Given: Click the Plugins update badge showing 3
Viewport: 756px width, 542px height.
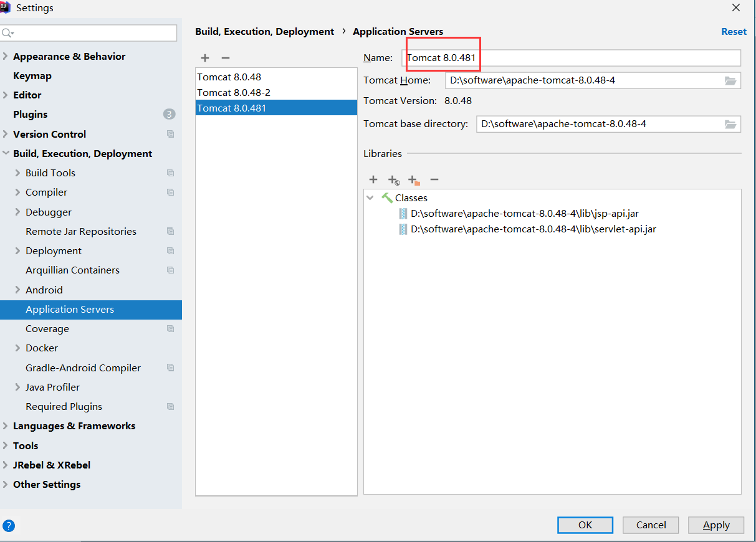Looking at the screenshot, I should click(170, 114).
